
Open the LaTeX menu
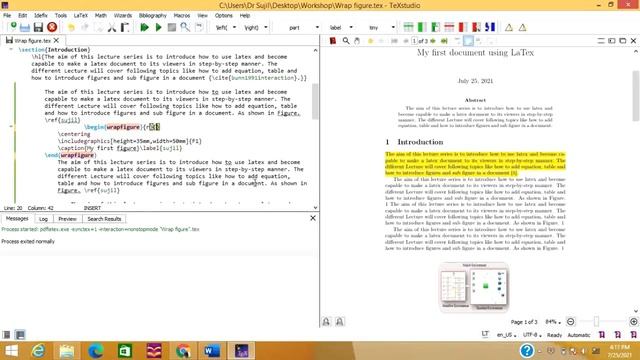click(x=80, y=16)
